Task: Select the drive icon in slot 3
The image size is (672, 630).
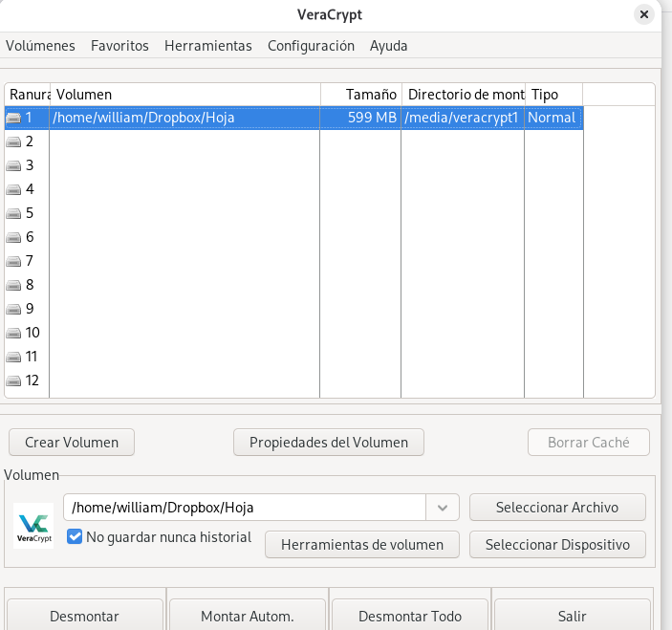Action: (x=13, y=165)
